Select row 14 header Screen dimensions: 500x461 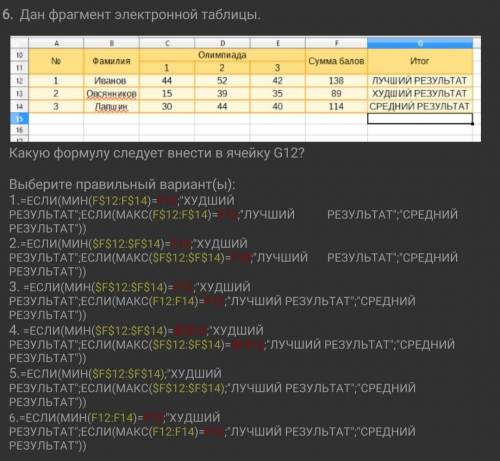coord(19,107)
